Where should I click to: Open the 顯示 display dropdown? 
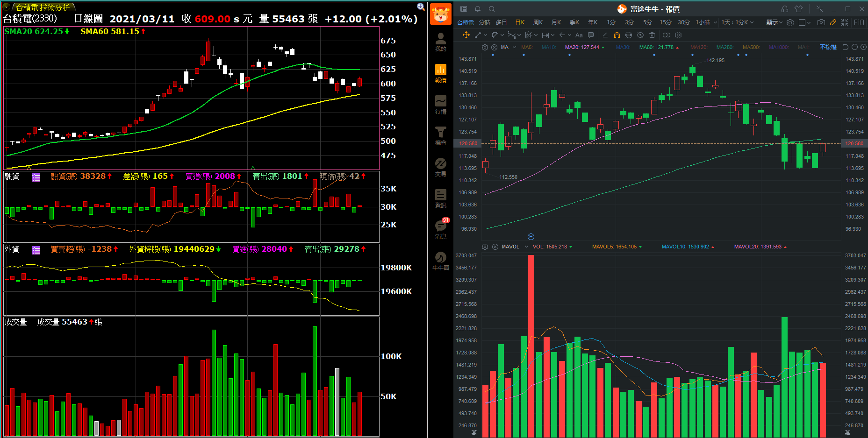pyautogui.click(x=774, y=22)
